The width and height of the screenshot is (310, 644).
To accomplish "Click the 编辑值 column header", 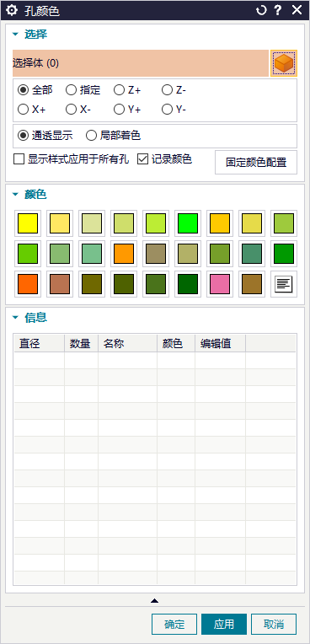I will (x=221, y=344).
